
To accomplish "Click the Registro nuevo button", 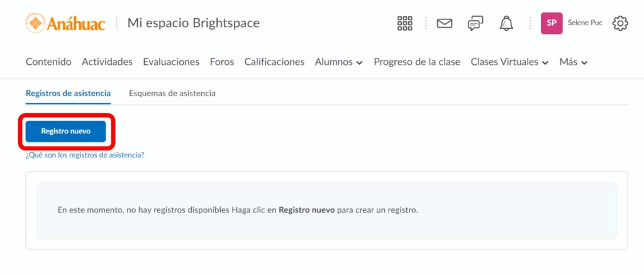I will point(66,132).
